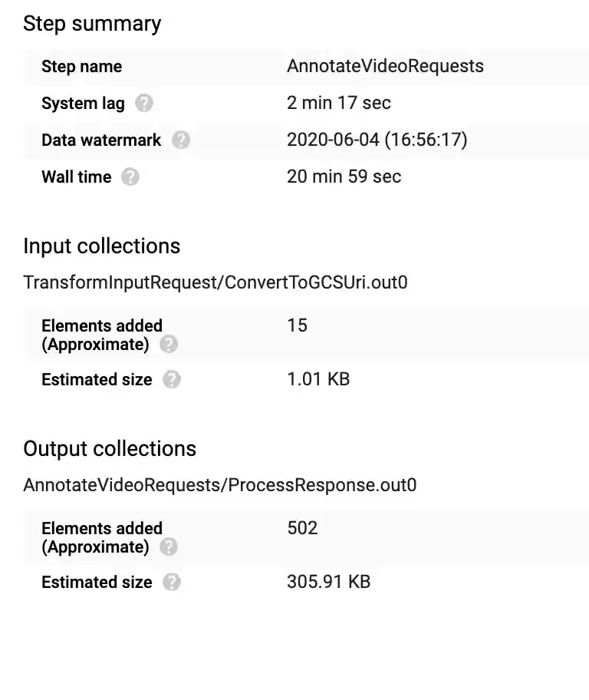Click the input elements added count 15
589x700 pixels.
pos(297,325)
